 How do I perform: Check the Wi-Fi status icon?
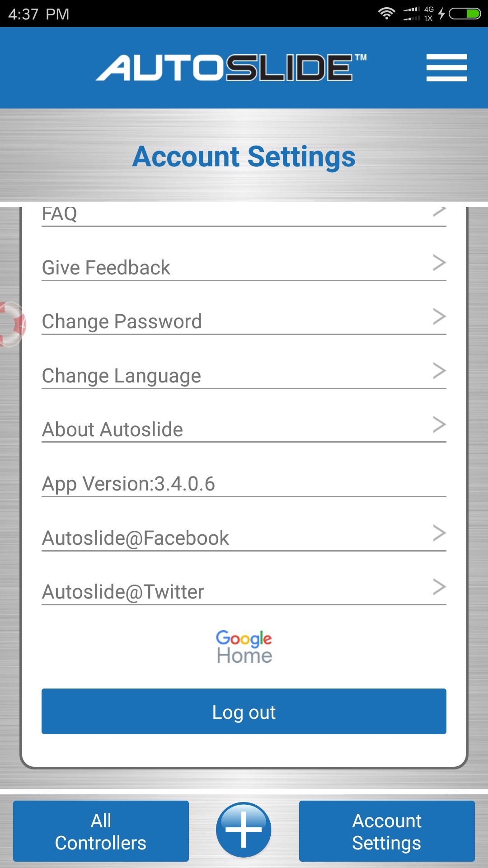[386, 14]
